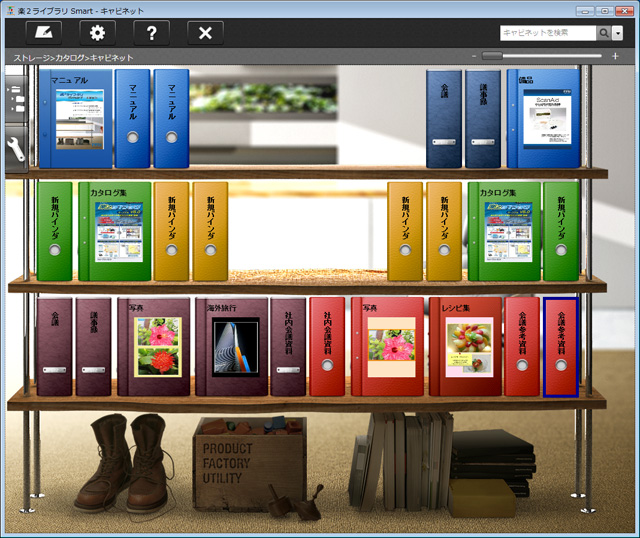Click the magnifier search button
The image size is (640, 538).
[604, 33]
